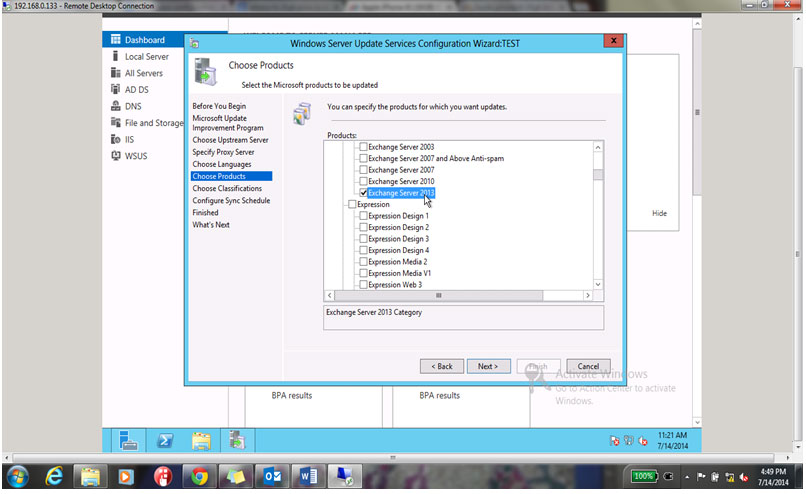The height and width of the screenshot is (494, 806).
Task: Select AD DS in the sidebar
Action: click(136, 89)
